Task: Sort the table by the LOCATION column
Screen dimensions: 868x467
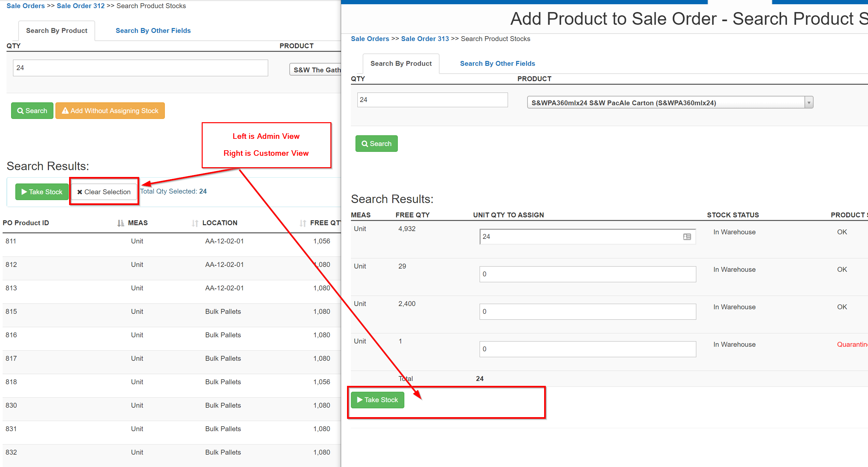Action: 219,223
